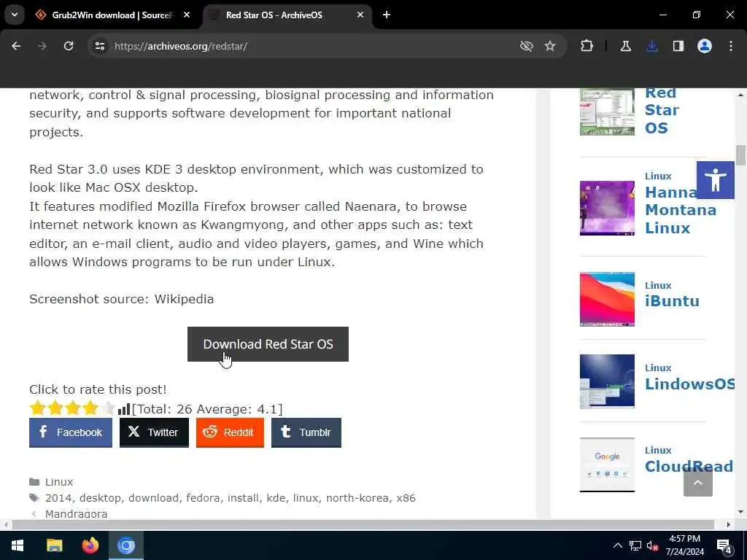Image resolution: width=747 pixels, height=560 pixels.
Task: Close the Grub2Win download tab
Action: 187,15
